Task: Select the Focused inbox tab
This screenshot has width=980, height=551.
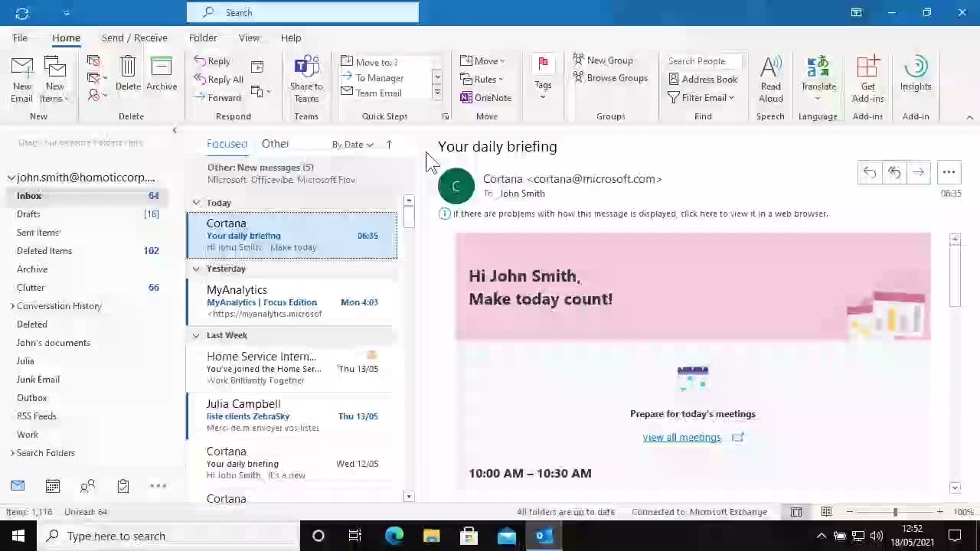Action: (x=227, y=144)
